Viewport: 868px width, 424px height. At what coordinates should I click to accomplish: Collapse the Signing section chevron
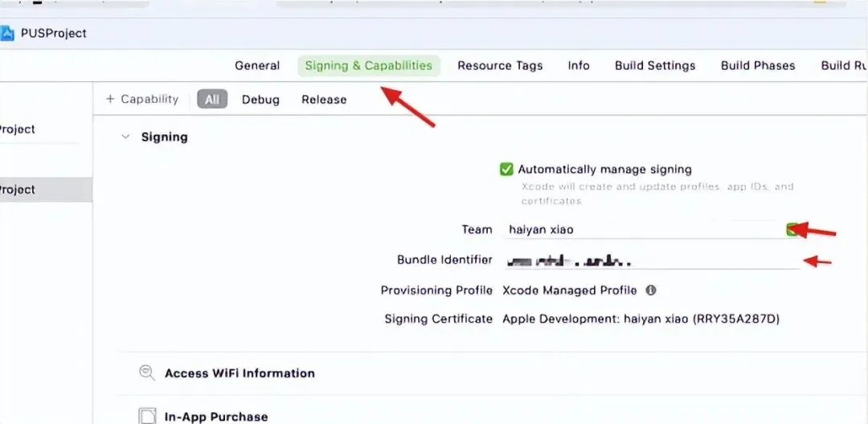tap(125, 137)
